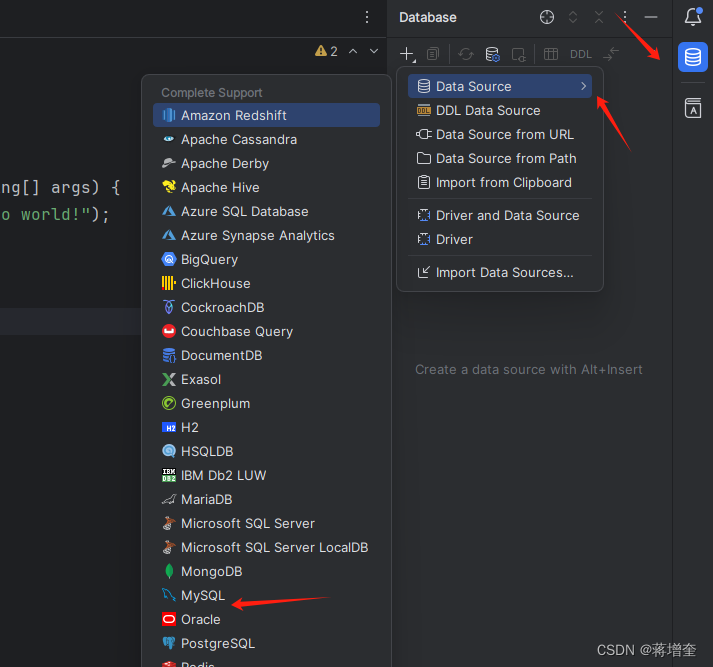Select DocumentDB data source
This screenshot has height=667, width=713.
tap(266, 356)
